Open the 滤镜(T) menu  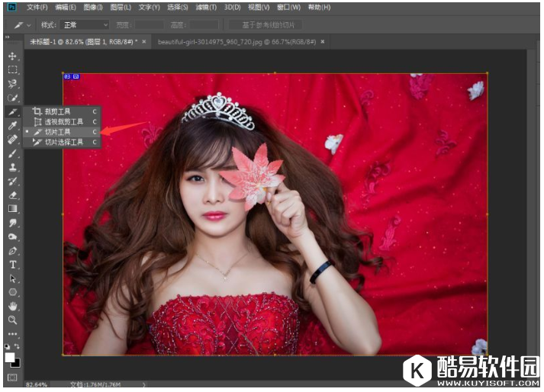204,7
